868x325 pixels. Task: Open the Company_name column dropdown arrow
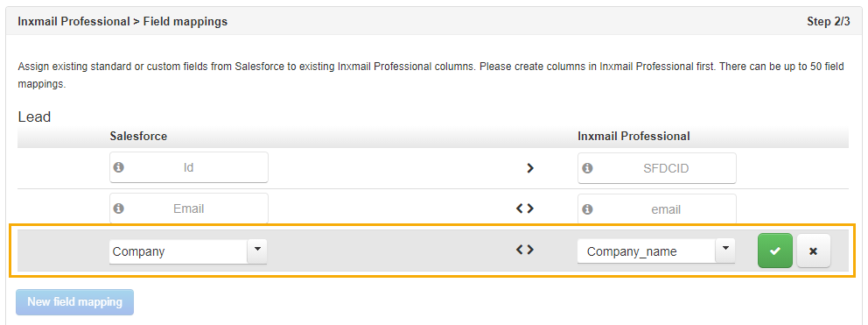[x=725, y=251]
